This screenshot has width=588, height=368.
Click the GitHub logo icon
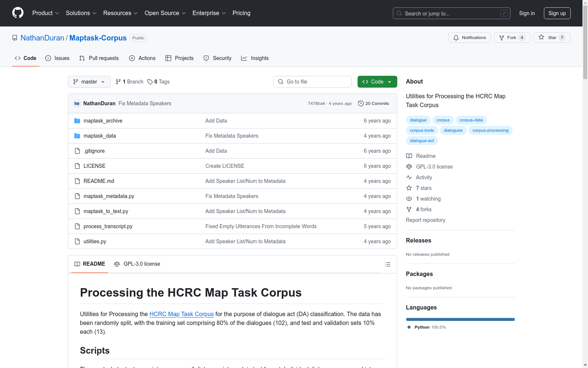18,13
